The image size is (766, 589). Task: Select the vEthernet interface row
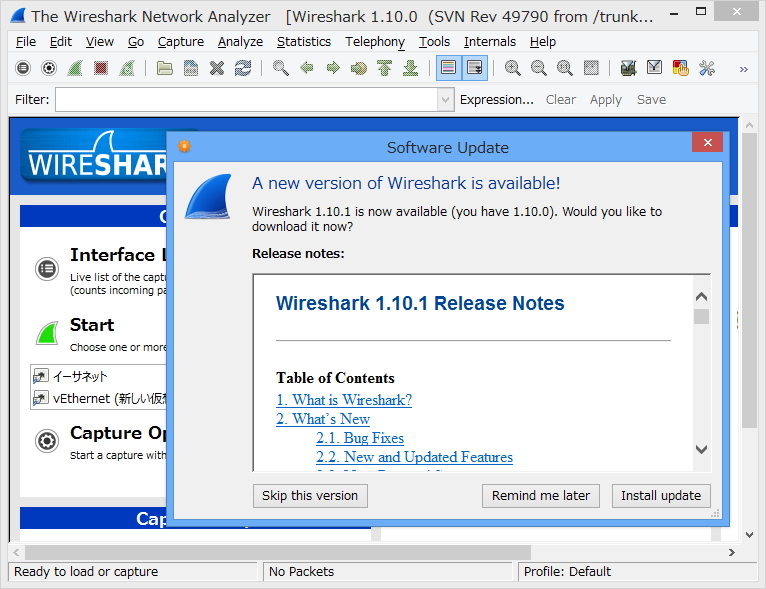tap(99, 399)
